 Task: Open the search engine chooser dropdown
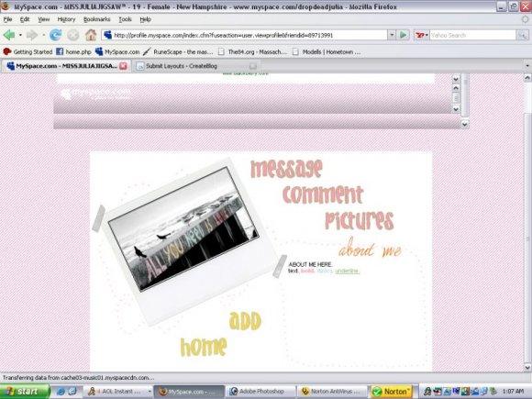(427, 35)
